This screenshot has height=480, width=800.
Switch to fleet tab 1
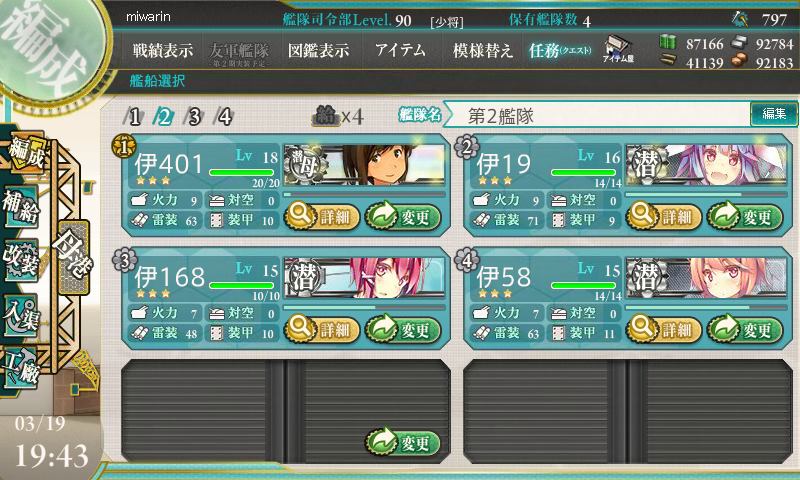click(x=134, y=117)
